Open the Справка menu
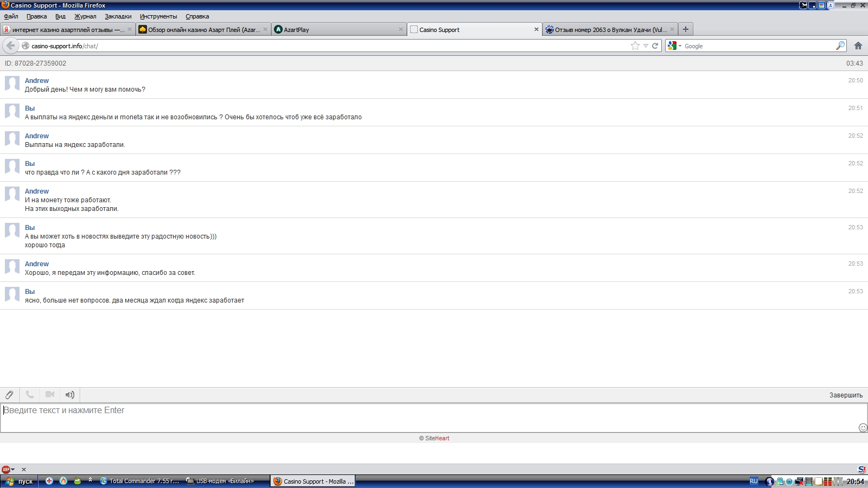868x488 pixels. pyautogui.click(x=197, y=16)
